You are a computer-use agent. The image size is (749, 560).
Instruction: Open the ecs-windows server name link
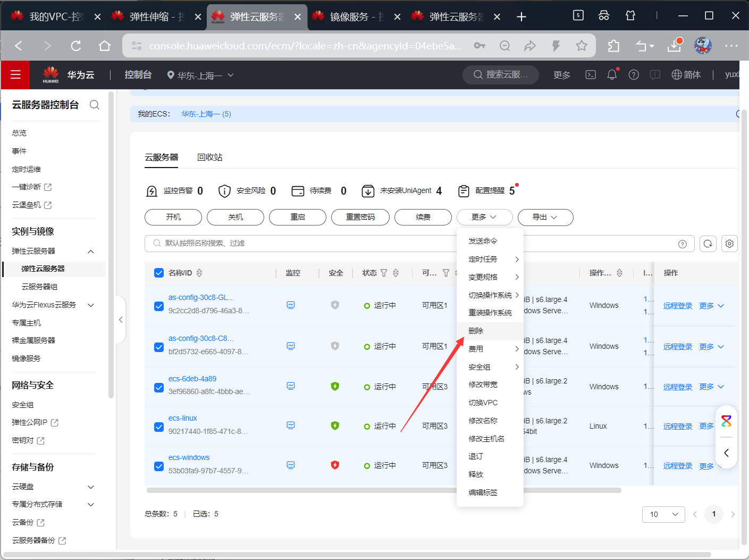[189, 457]
